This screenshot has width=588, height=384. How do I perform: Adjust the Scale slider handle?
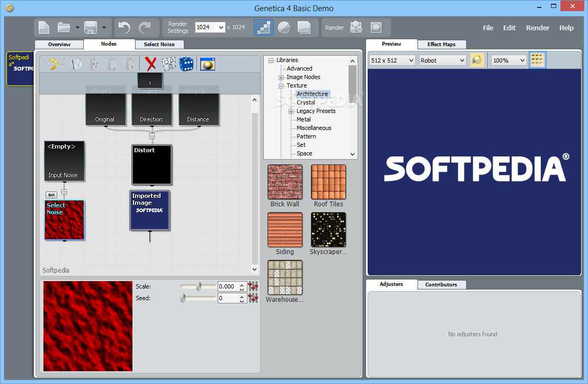(x=198, y=286)
